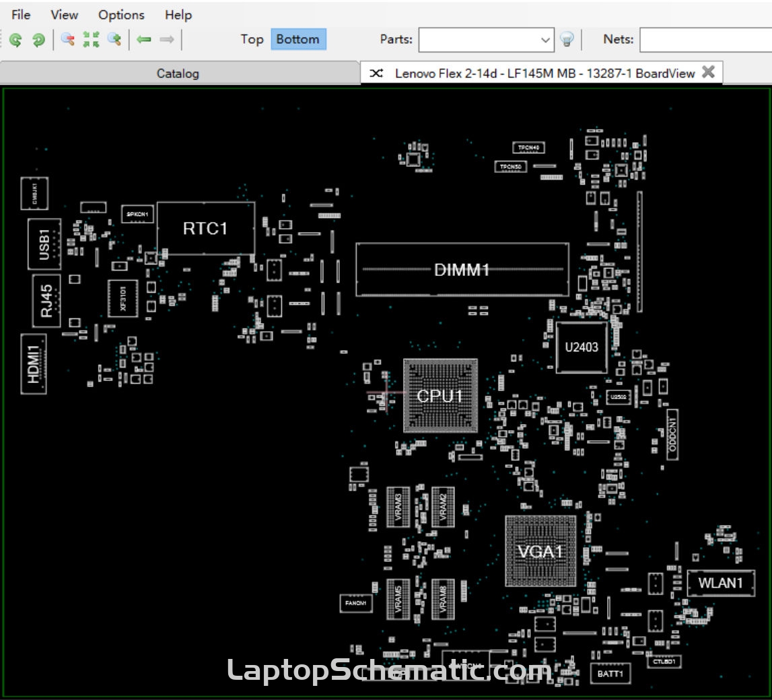
Task: Close the Lenovo Flex 2-14d BoardView tab
Action: click(x=708, y=72)
